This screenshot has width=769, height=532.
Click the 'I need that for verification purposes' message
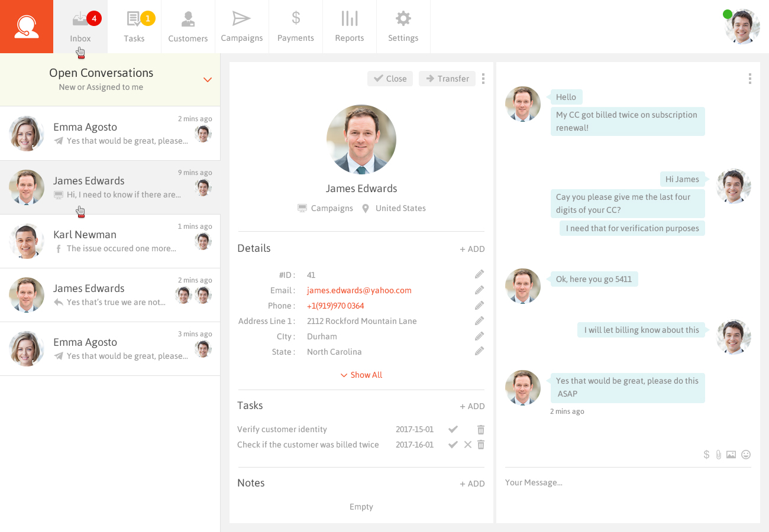(x=632, y=228)
